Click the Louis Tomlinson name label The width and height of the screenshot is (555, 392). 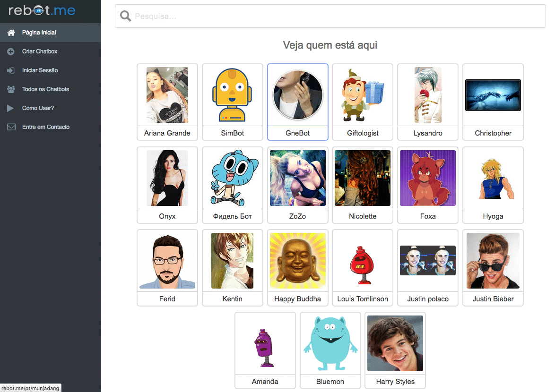[x=363, y=298]
